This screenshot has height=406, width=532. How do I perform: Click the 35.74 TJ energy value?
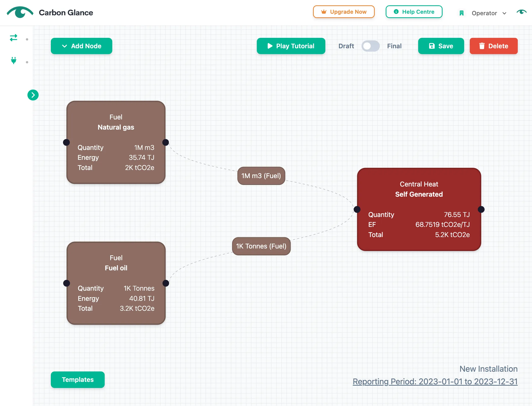(x=142, y=158)
